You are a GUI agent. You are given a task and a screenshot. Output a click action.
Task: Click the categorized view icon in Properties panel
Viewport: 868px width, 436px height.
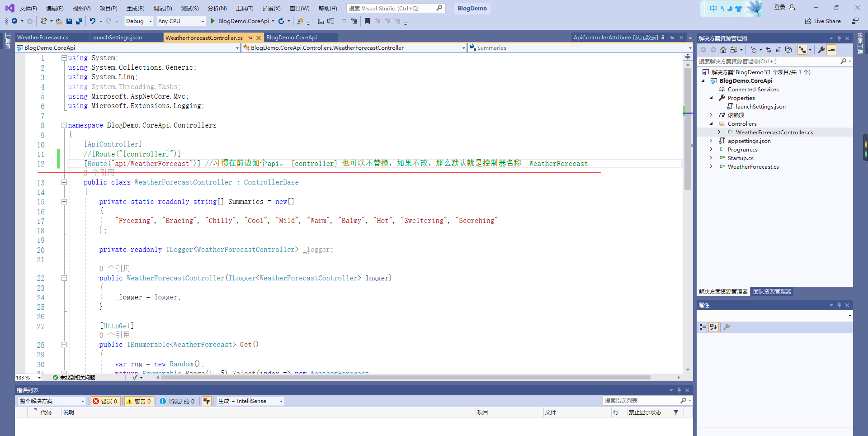(x=703, y=327)
